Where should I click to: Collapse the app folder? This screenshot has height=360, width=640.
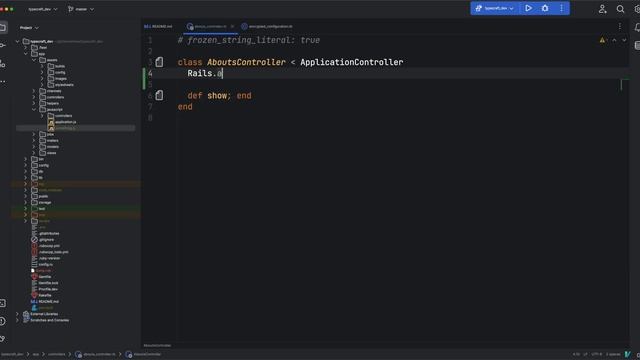coord(26,53)
